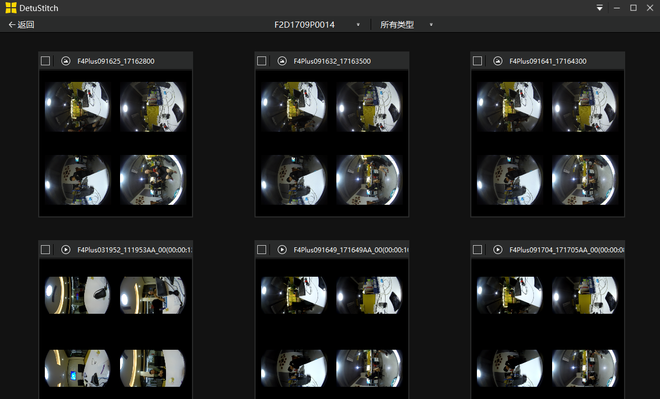Image resolution: width=660 pixels, height=399 pixels.
Task: Click video play icon of F4Plus091649_171649AA_00
Action: click(x=282, y=250)
